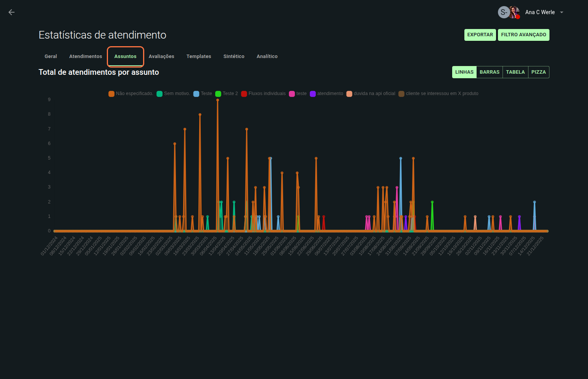Click the profile photo avatar
The width and height of the screenshot is (588, 379).
(514, 12)
